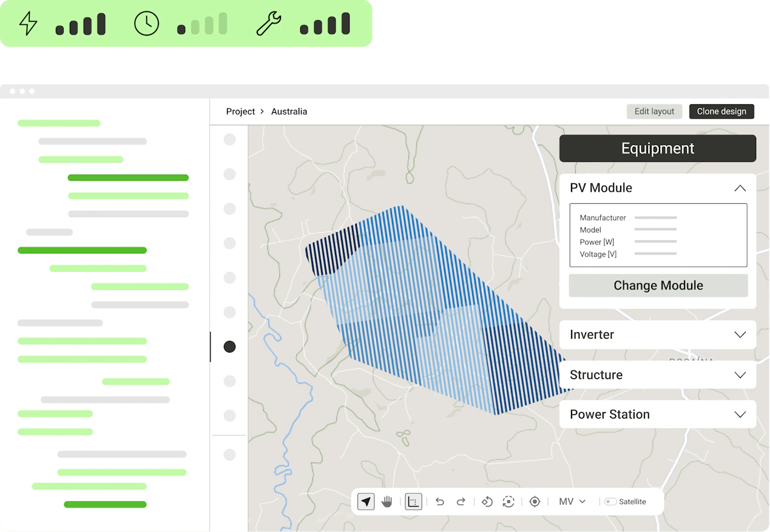Click the Clone design button
The width and height of the screenshot is (770, 532).
click(x=721, y=112)
